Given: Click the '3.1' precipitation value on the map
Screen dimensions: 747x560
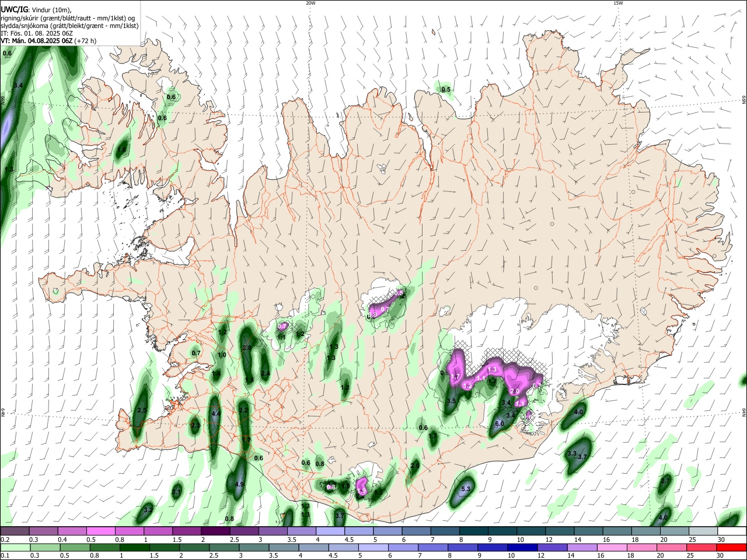Looking at the screenshot, I should coord(176,492).
